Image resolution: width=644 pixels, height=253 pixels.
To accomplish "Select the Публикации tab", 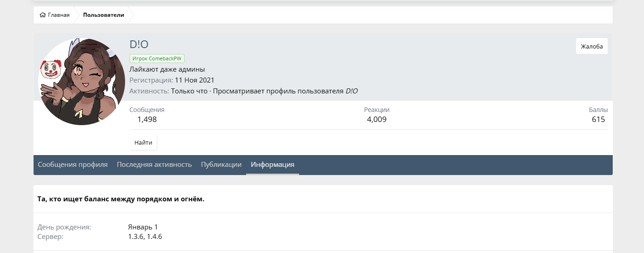I will [x=221, y=165].
